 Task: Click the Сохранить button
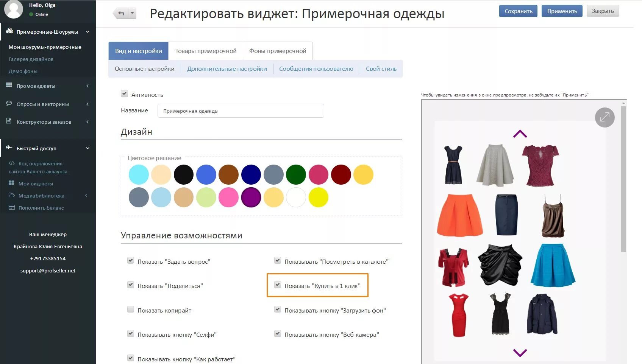pos(518,11)
